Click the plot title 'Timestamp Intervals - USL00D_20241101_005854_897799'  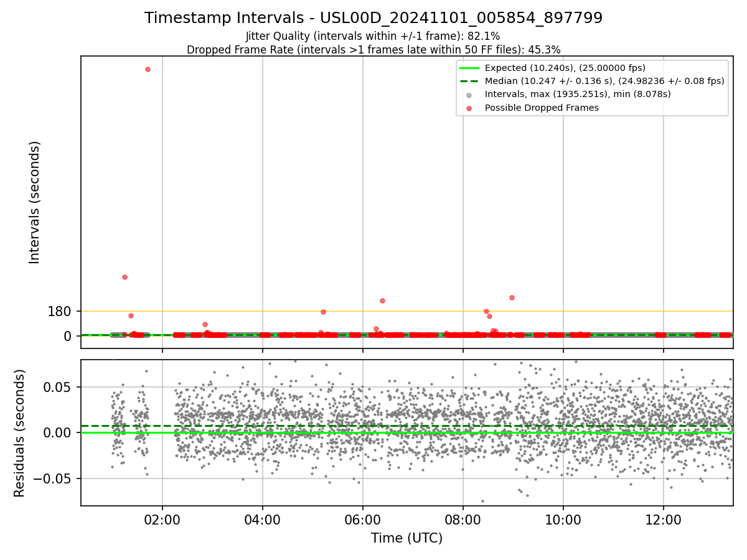pos(374,18)
